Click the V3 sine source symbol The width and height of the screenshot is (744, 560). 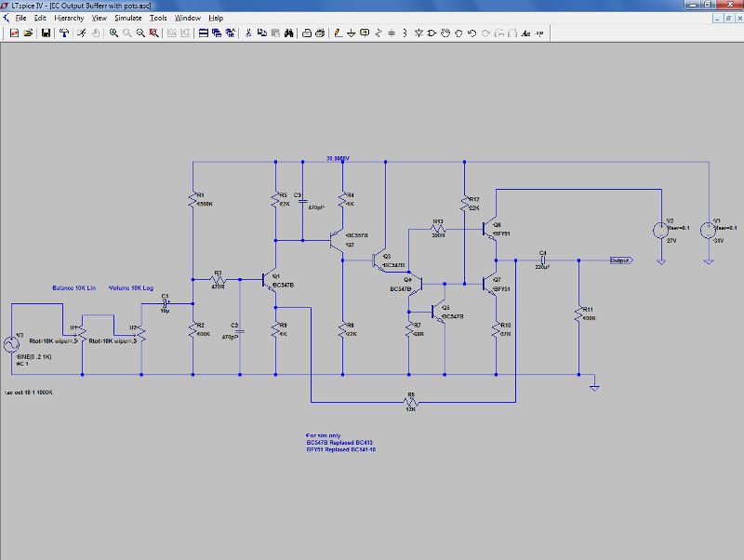[x=11, y=344]
